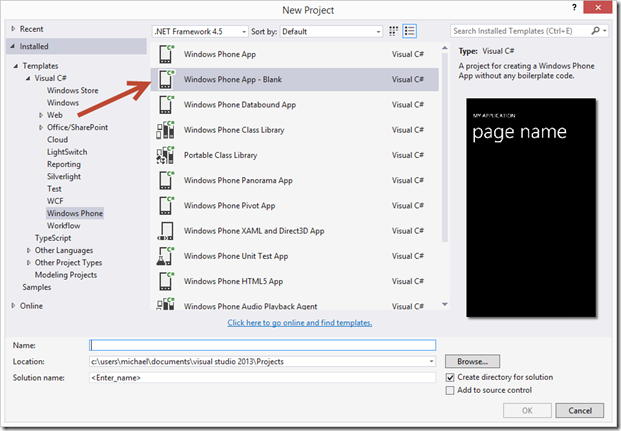Click the Cancel button
621x431 pixels.
pyautogui.click(x=580, y=410)
